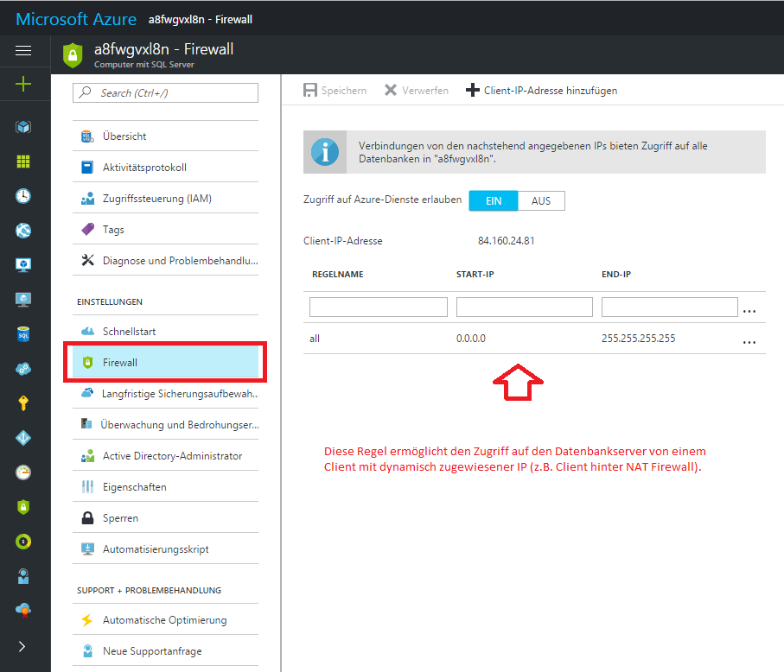The width and height of the screenshot is (784, 672).
Task: Click the Search (Ctrl+/) box
Action: coord(165,93)
